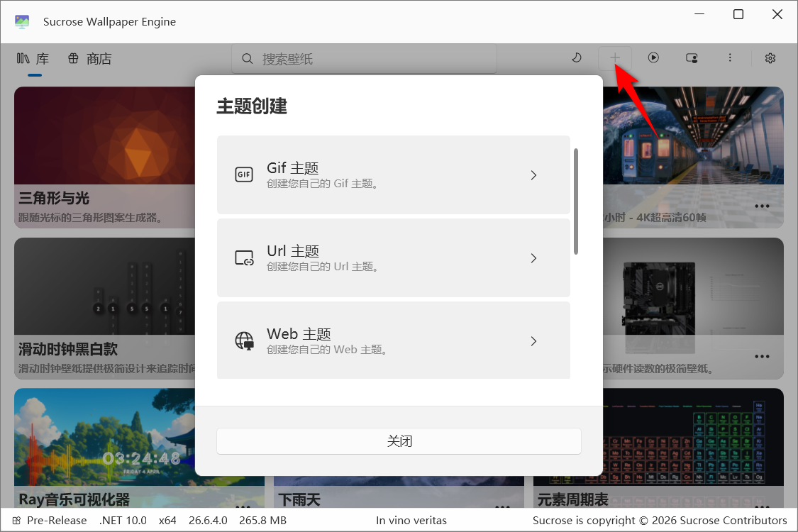Open the settings gear icon
This screenshot has height=532, width=798.
pos(770,58)
